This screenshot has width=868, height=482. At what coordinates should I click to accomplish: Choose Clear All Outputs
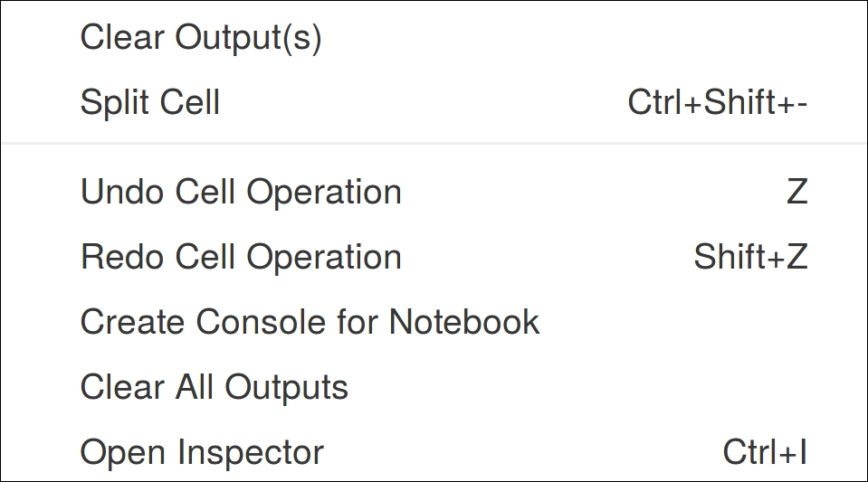pyautogui.click(x=215, y=387)
